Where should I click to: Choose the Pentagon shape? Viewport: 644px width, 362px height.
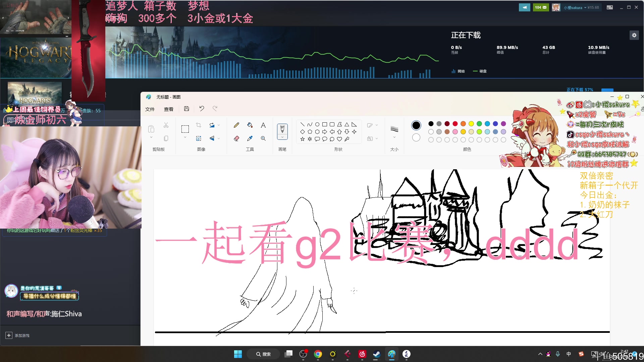[x=310, y=132]
